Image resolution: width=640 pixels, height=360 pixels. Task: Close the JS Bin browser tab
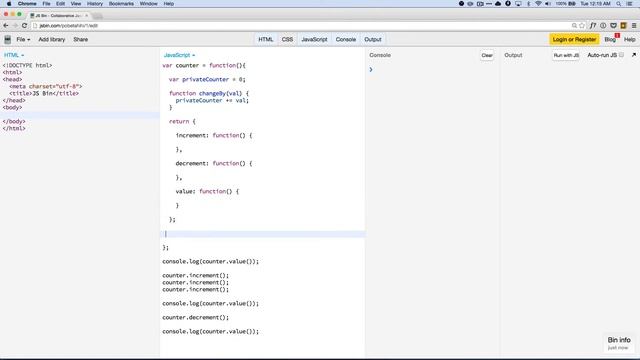pos(87,16)
